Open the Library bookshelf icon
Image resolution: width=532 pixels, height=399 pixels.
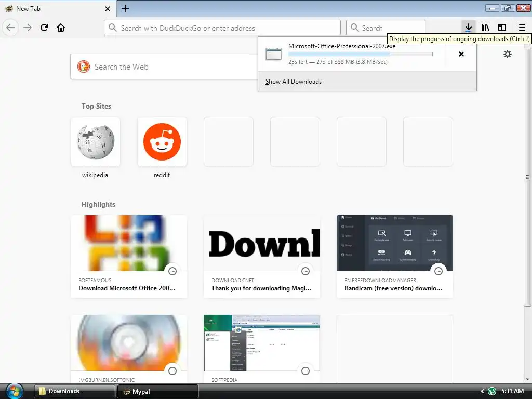pyautogui.click(x=485, y=28)
